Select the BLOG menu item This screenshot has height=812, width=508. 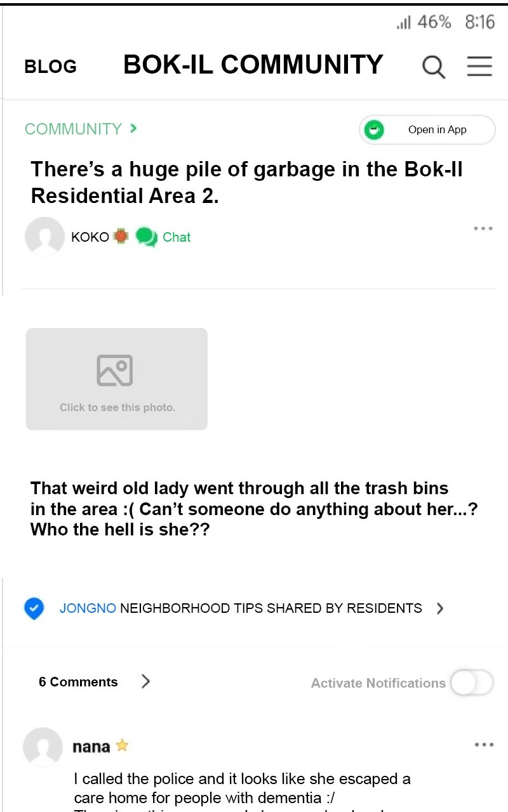[50, 67]
